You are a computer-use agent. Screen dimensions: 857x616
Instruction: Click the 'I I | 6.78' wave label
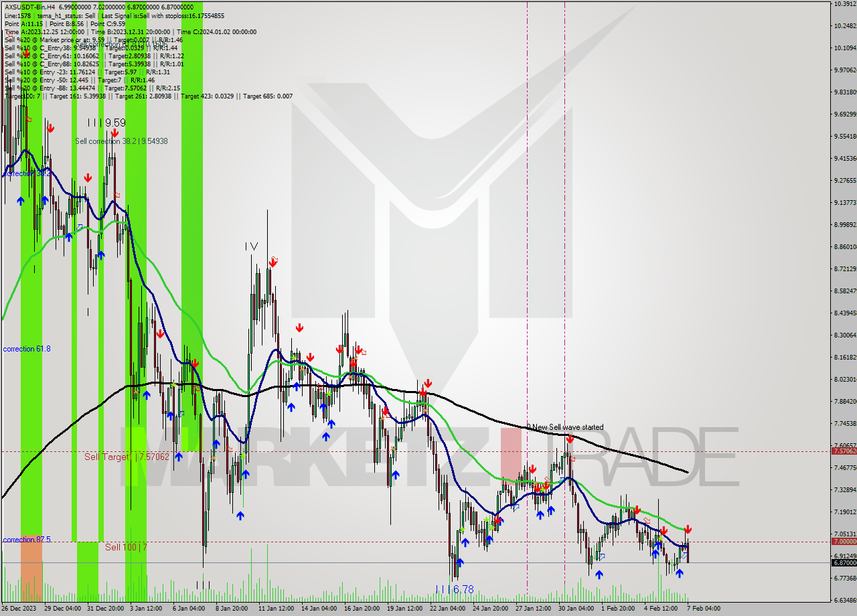455,589
